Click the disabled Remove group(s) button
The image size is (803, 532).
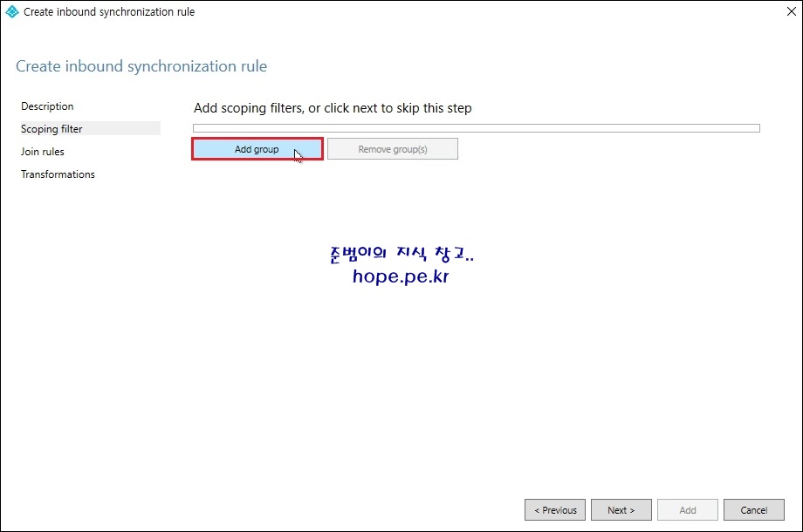393,149
